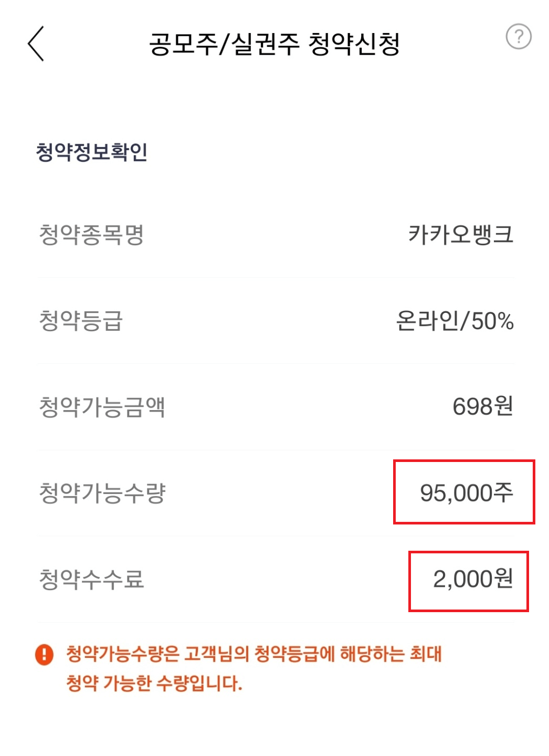Screen dimensions: 549x756
Task: Select the 청약종목명 label
Action: coord(90,235)
